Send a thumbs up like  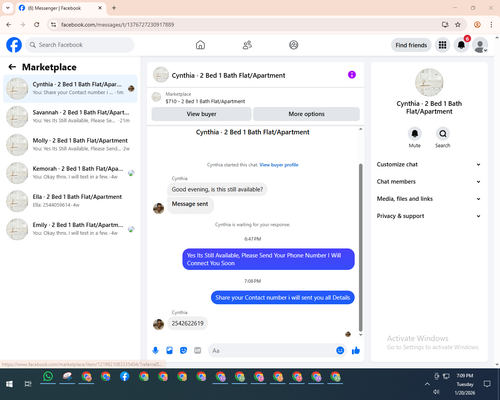(x=356, y=350)
